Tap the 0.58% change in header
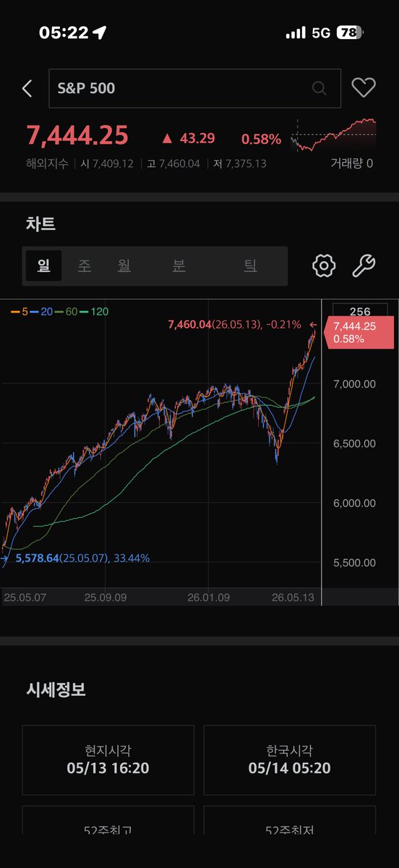Viewport: 399px width, 868px height. coord(261,138)
